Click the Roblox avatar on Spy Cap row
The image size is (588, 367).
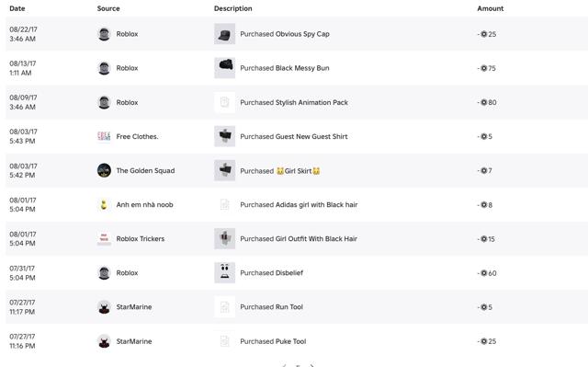(104, 34)
